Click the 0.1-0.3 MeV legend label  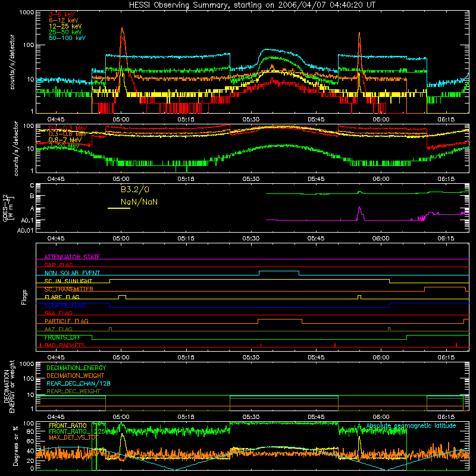click(68, 129)
